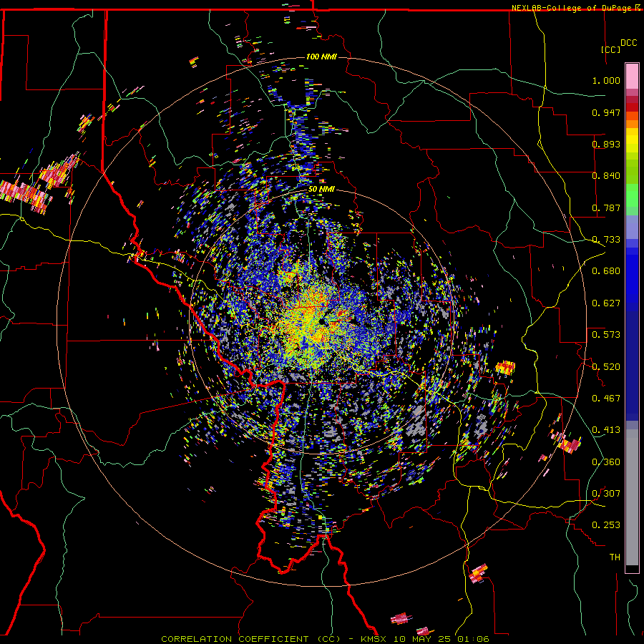Pick the dark red segment of color scale
Image resolution: width=644 pixels, height=644 pixels.
pyautogui.click(x=632, y=107)
